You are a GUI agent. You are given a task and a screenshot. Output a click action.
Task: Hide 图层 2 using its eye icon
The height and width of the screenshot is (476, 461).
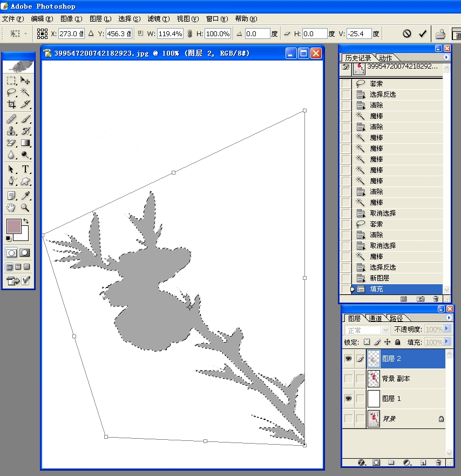[348, 358]
